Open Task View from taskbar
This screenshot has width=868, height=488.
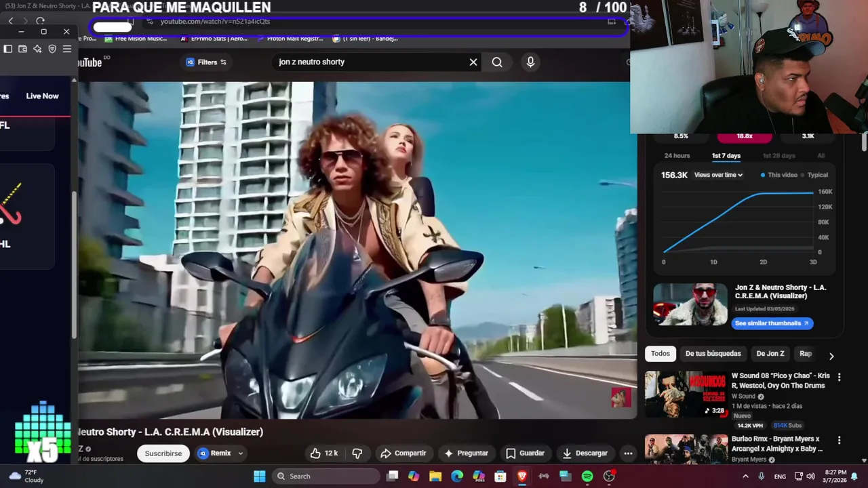tap(392, 476)
